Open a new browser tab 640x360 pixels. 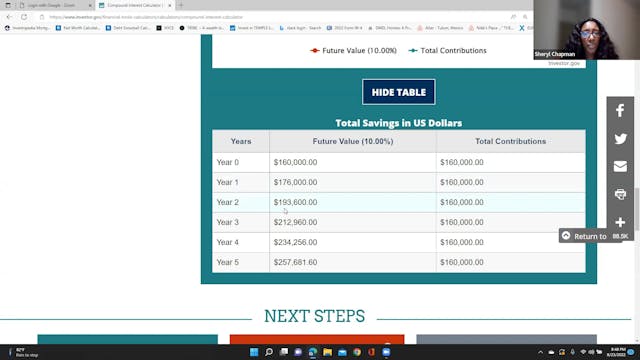pyautogui.click(x=181, y=5)
